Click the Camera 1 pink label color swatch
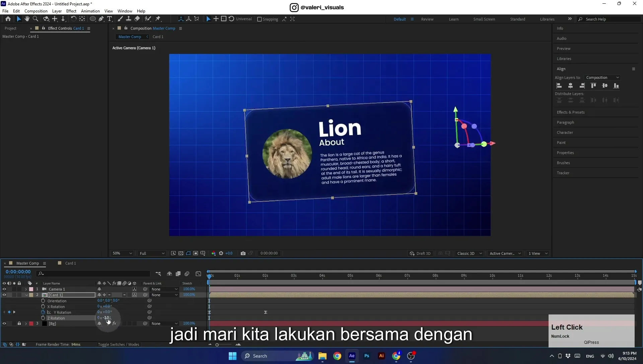 pyautogui.click(x=31, y=289)
